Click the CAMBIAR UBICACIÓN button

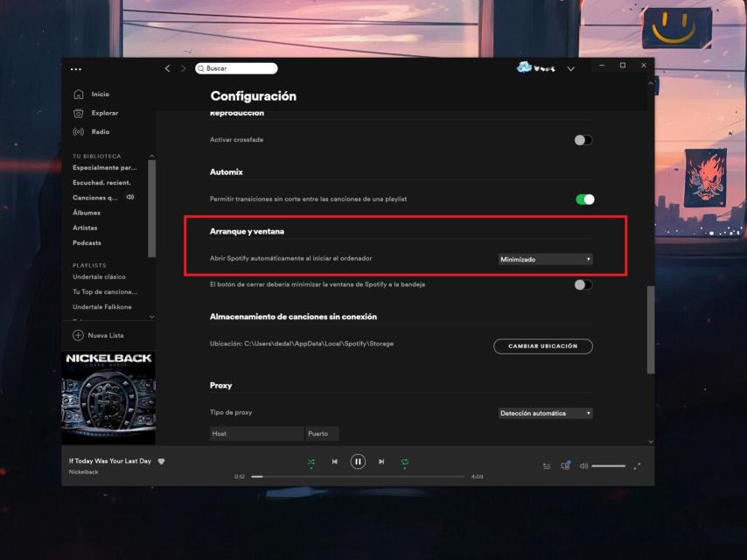point(543,346)
